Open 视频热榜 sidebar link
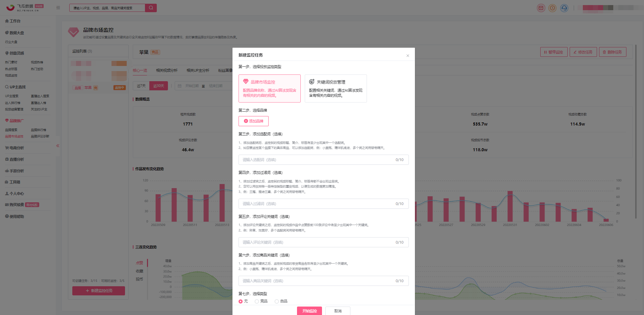644x315 pixels. 37,62
